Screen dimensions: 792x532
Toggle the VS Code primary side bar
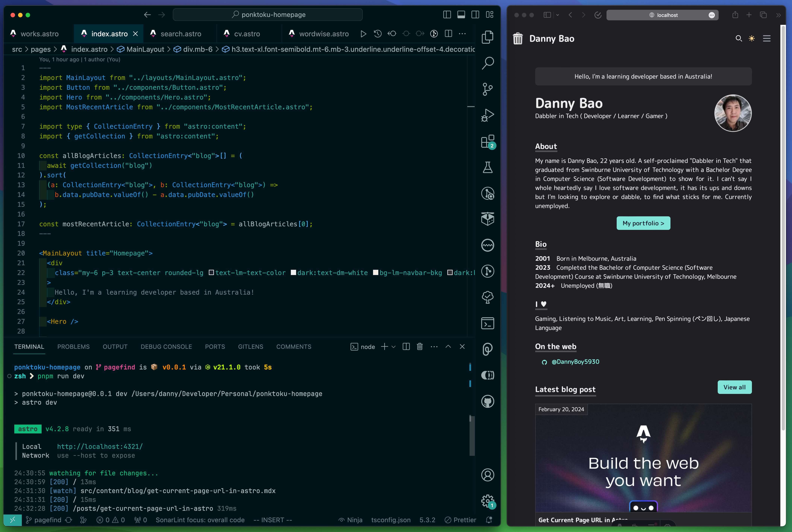(x=447, y=15)
